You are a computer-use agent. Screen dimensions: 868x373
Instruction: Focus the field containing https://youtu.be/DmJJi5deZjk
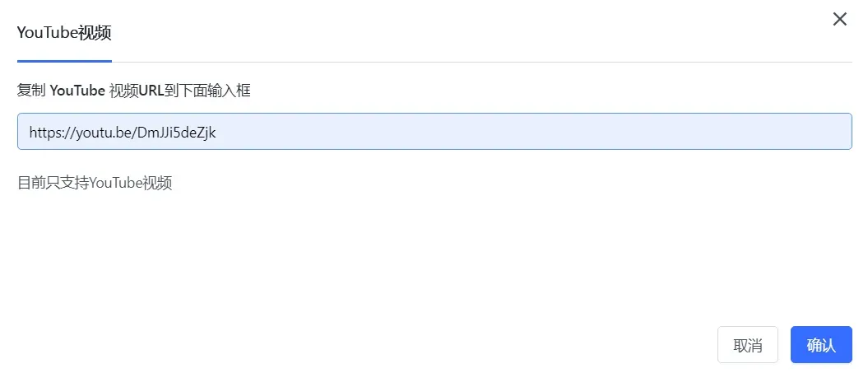[x=434, y=132]
